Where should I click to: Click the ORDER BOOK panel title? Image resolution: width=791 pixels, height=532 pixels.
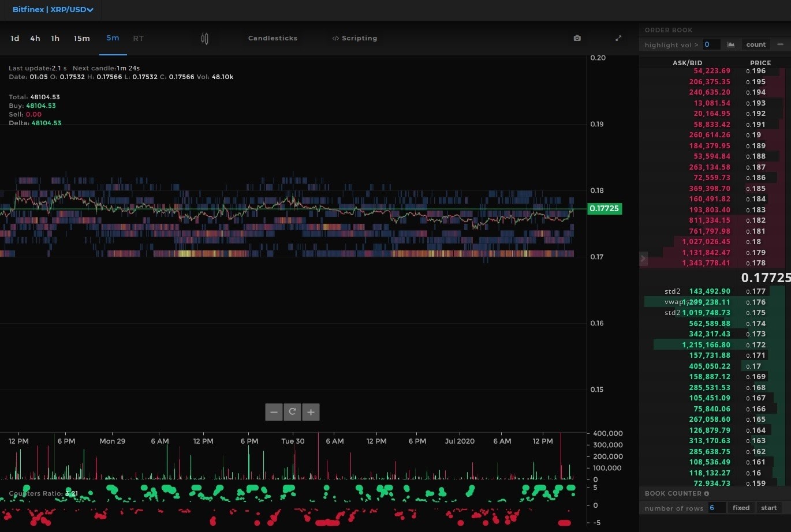(x=669, y=30)
